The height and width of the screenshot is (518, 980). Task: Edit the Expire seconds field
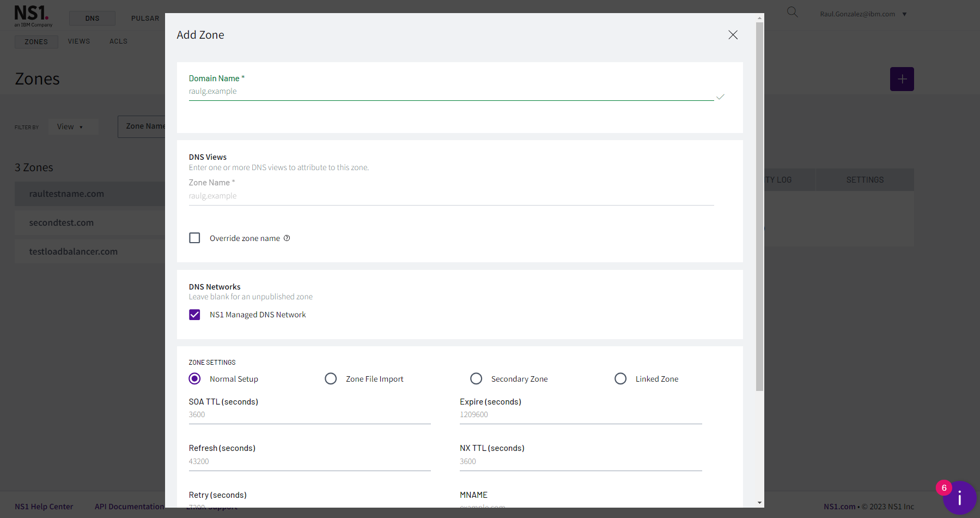581,415
